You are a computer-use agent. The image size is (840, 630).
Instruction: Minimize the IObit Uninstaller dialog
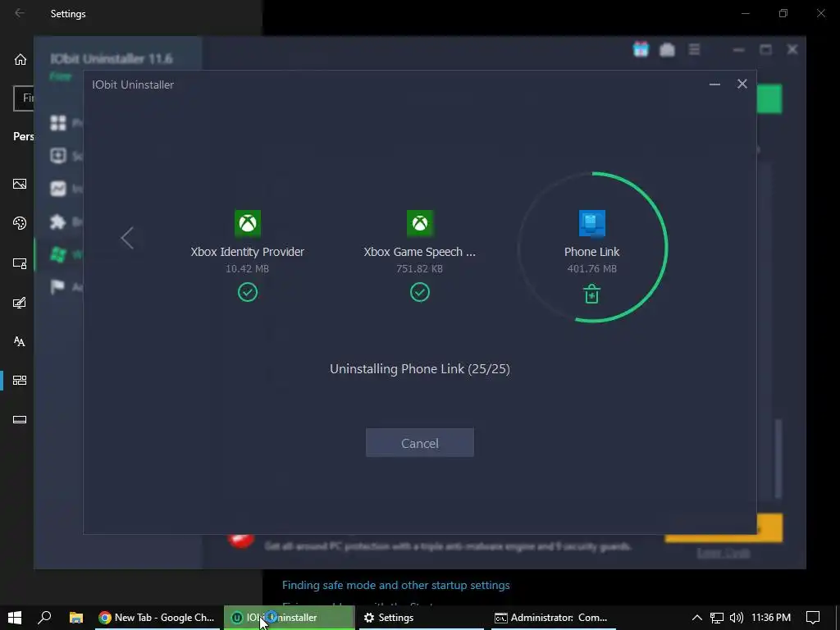[714, 84]
